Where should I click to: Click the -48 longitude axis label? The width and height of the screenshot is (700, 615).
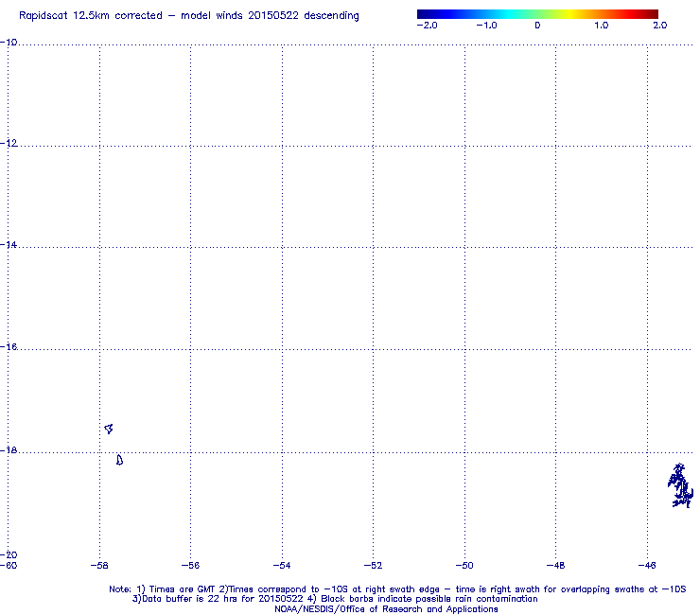pyautogui.click(x=556, y=566)
